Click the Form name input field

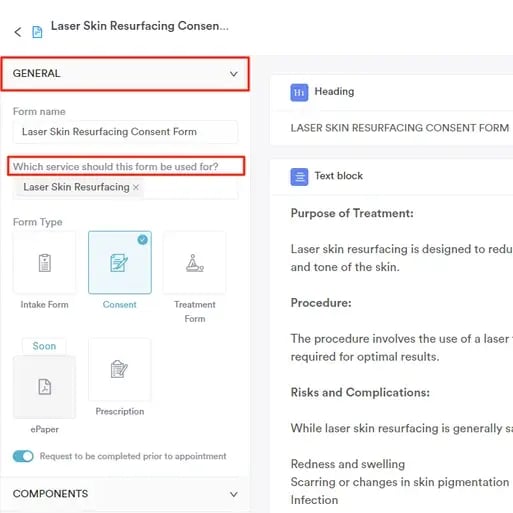click(x=125, y=132)
